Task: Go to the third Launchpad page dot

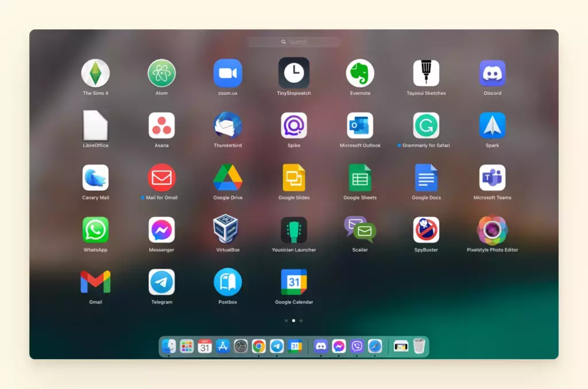Action: coord(301,321)
